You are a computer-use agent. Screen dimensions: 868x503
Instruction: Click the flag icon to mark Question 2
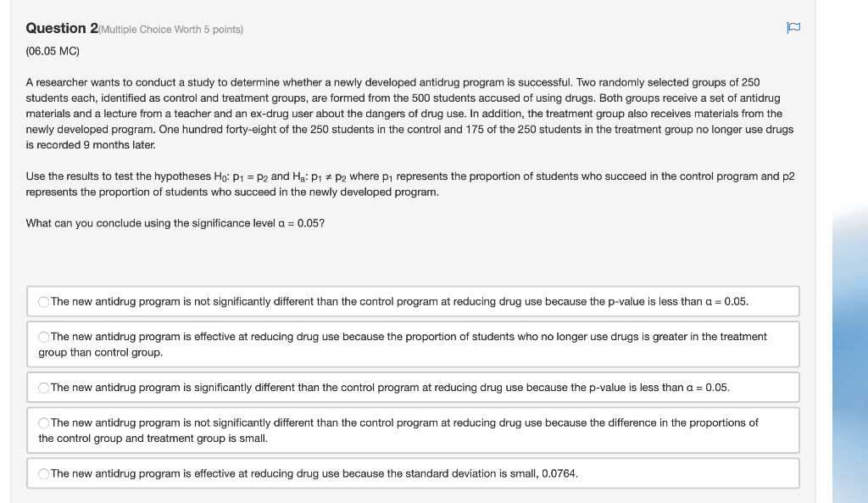[x=793, y=28]
